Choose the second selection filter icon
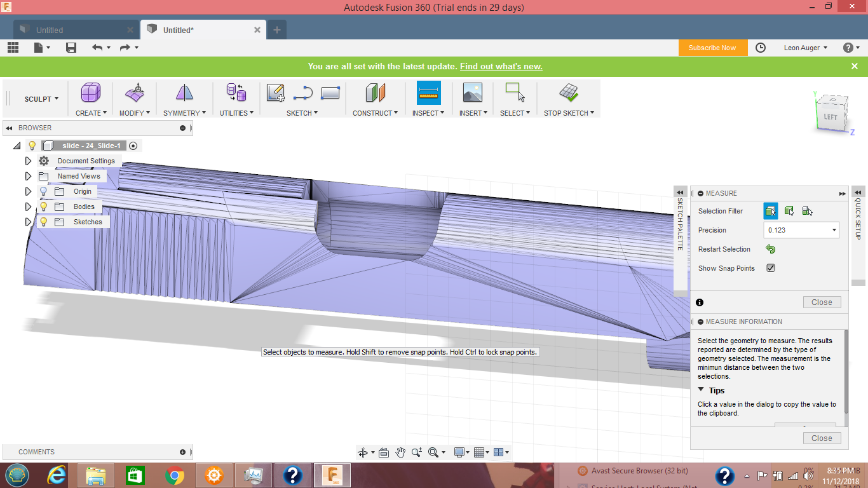This screenshot has height=488, width=868. (x=789, y=211)
